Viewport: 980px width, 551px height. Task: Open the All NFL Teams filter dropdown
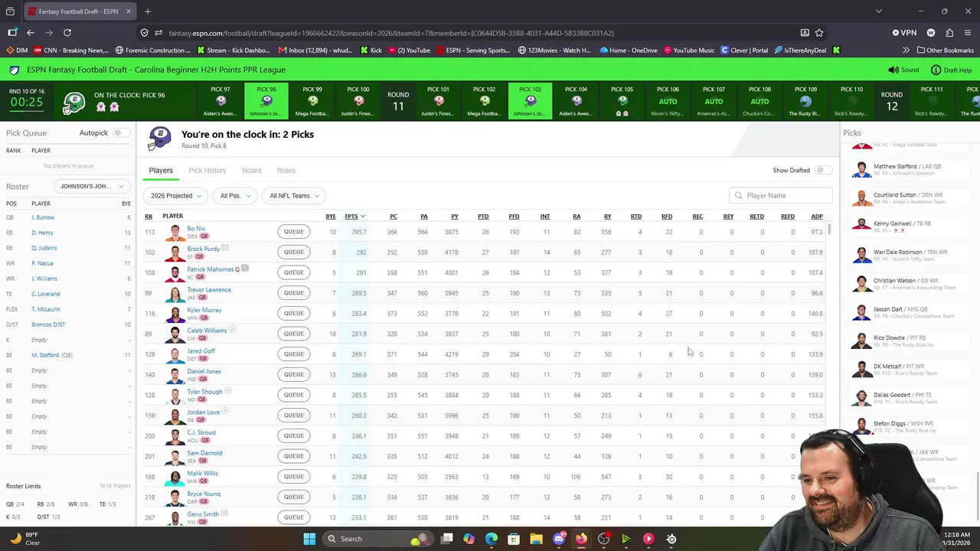(x=294, y=196)
